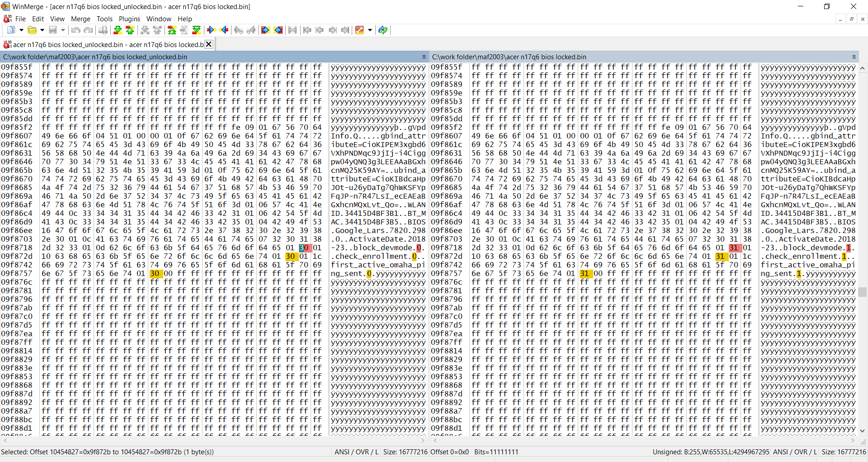Viewport: 868px width, 462px height.
Task: Click left pane text '-23..block_devmode.0.'
Action: 378,248
